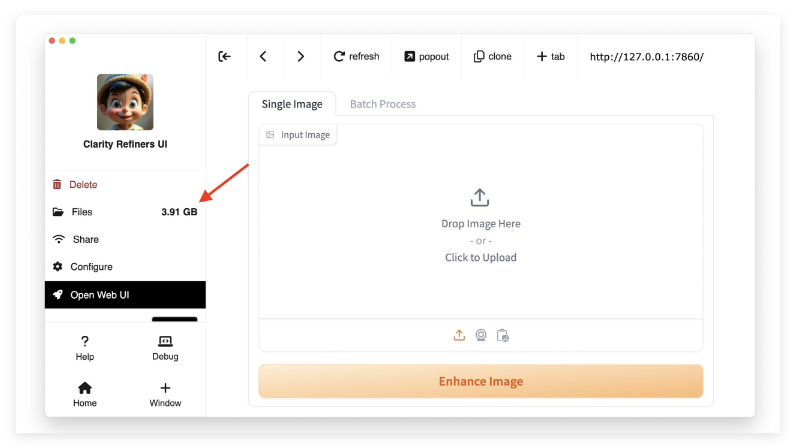The width and height of the screenshot is (795, 448).
Task: Pop out the app in browser
Action: point(426,57)
